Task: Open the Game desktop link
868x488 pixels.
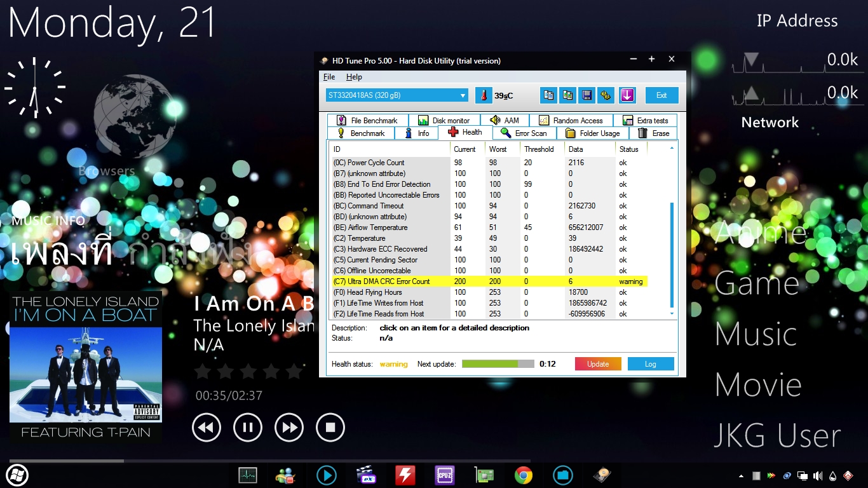Action: pos(757,283)
